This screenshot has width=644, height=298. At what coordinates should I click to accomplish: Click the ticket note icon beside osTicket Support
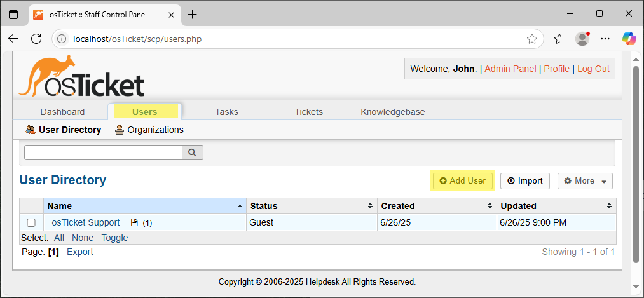pos(134,223)
